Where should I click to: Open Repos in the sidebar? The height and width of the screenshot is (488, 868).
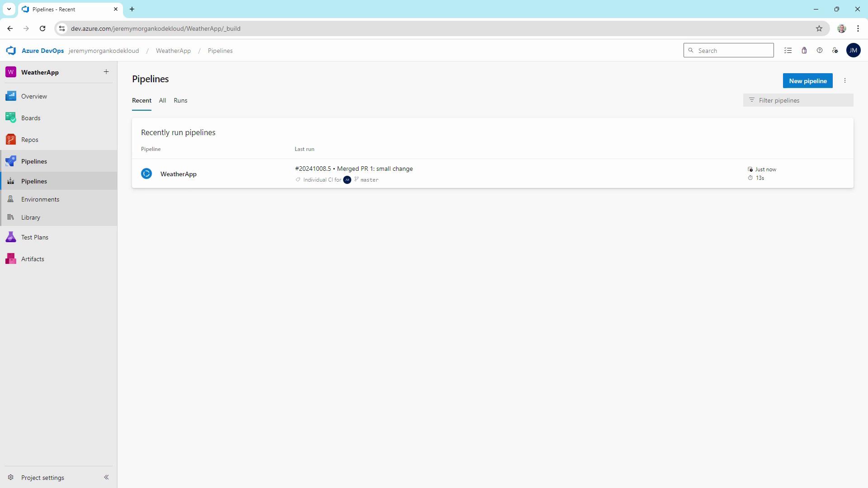point(29,140)
